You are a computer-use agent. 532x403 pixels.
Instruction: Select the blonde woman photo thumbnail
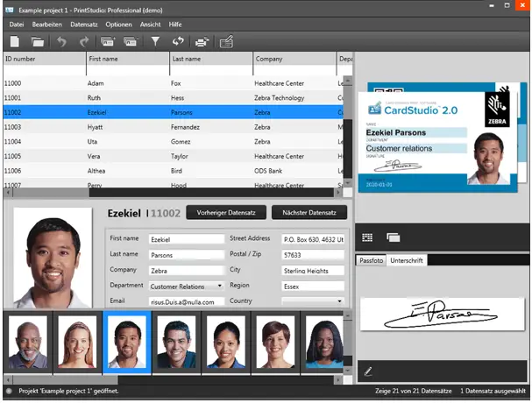coord(77,342)
